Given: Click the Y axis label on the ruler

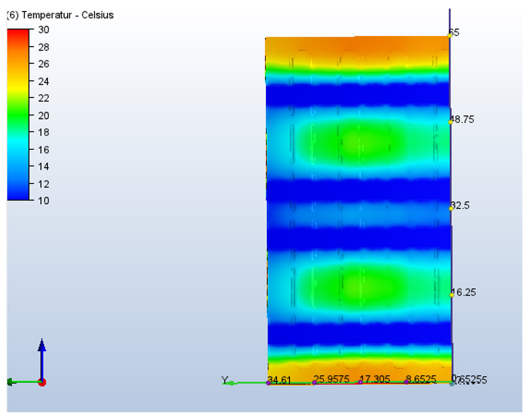Looking at the screenshot, I should click(225, 380).
